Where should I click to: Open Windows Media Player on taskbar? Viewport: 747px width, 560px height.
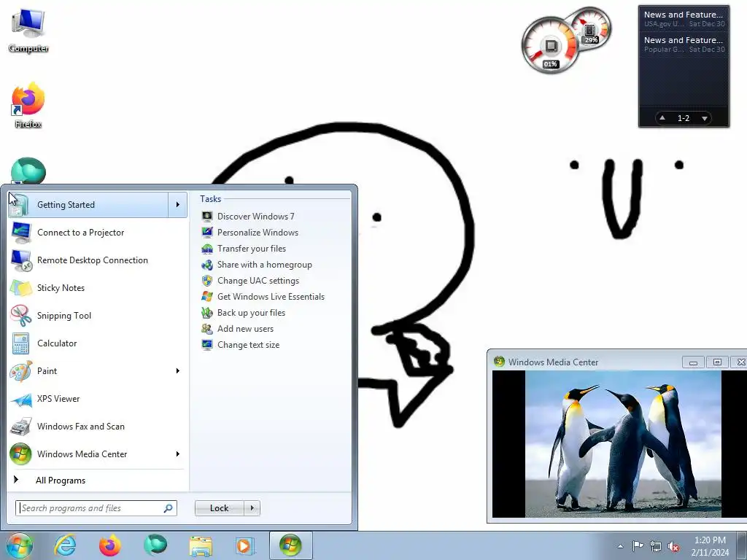[245, 545]
